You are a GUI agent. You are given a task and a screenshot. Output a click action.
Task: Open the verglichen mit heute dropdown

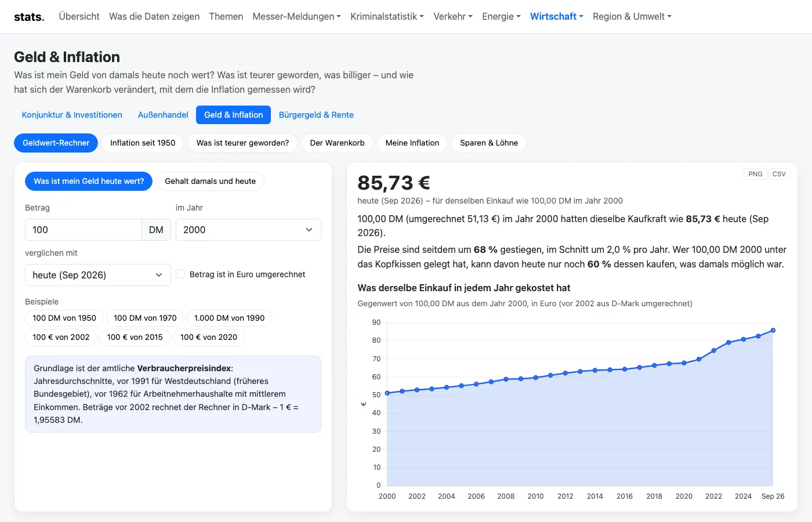[x=98, y=275]
